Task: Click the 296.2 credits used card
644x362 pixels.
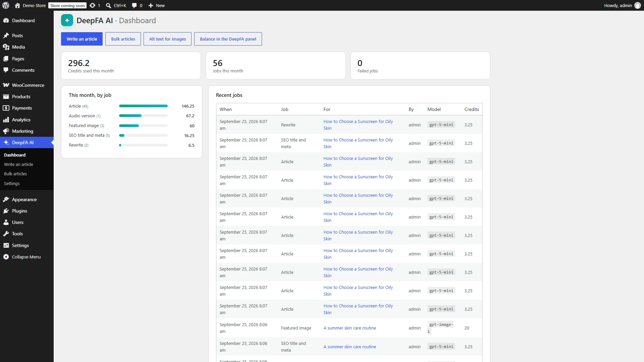Action: pyautogui.click(x=131, y=65)
